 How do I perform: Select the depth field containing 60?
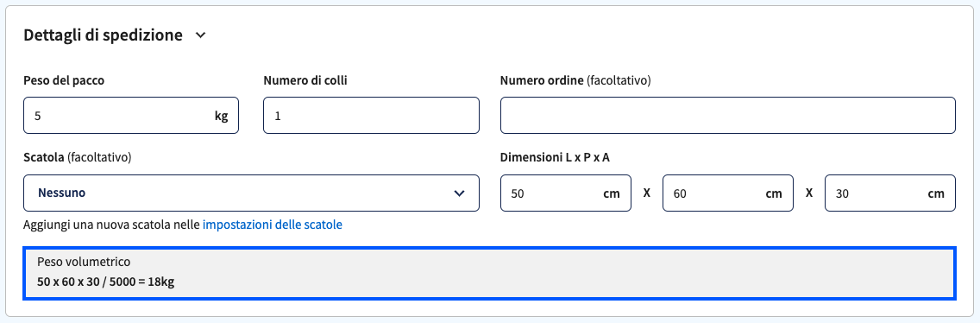coord(728,193)
